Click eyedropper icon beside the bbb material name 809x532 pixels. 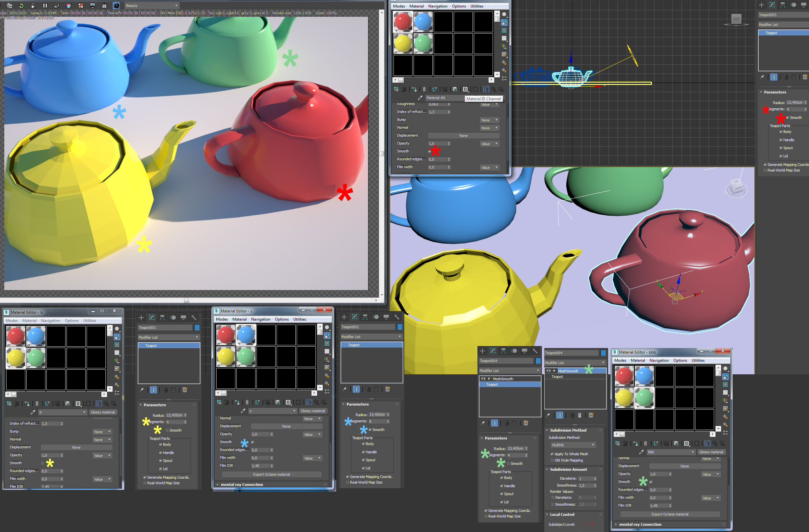click(641, 452)
